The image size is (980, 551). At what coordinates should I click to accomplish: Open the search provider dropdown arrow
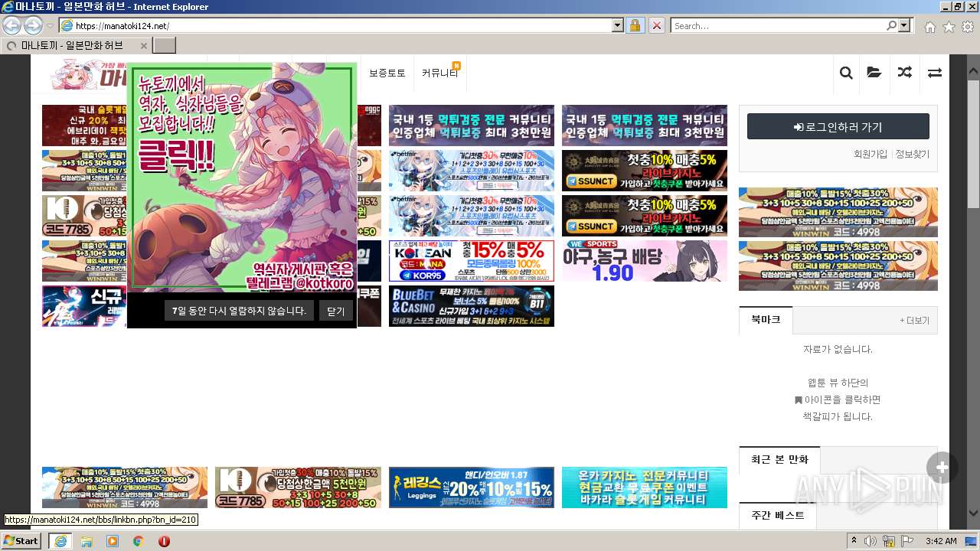pos(904,25)
